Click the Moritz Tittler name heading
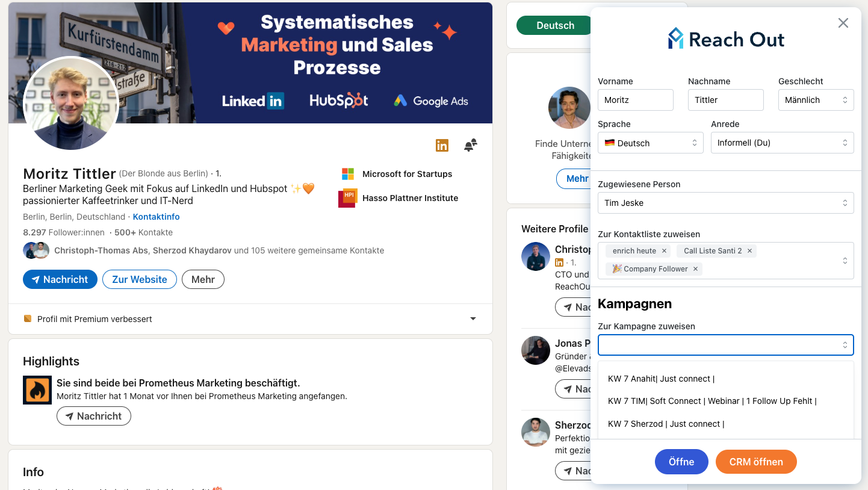 click(69, 174)
